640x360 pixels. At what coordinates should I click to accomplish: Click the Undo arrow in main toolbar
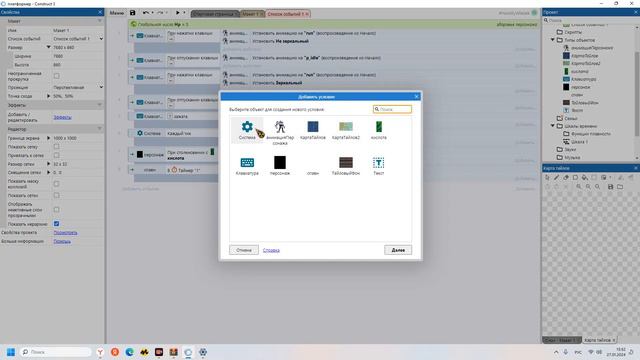tap(146, 13)
